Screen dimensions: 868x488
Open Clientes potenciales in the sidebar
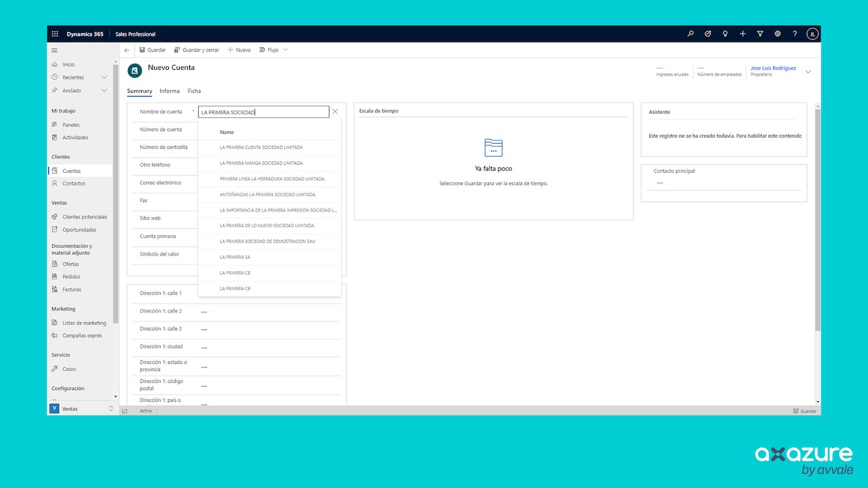pyautogui.click(x=84, y=217)
